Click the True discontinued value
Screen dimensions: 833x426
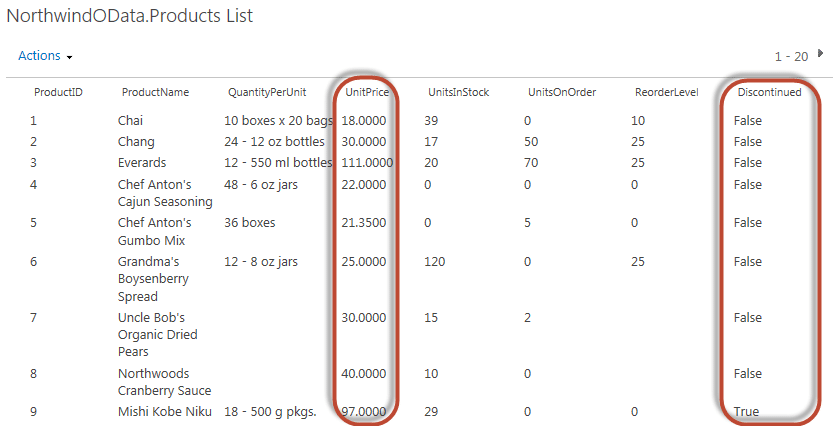coord(746,412)
